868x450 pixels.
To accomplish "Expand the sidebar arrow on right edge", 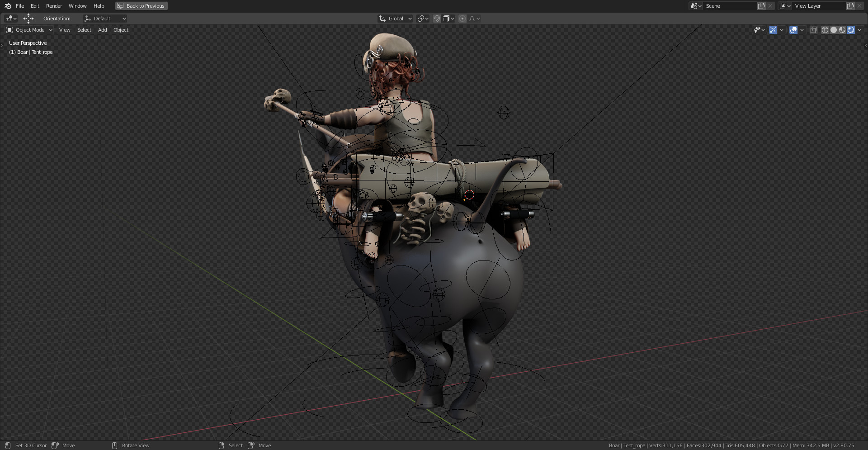I will pyautogui.click(x=866, y=46).
